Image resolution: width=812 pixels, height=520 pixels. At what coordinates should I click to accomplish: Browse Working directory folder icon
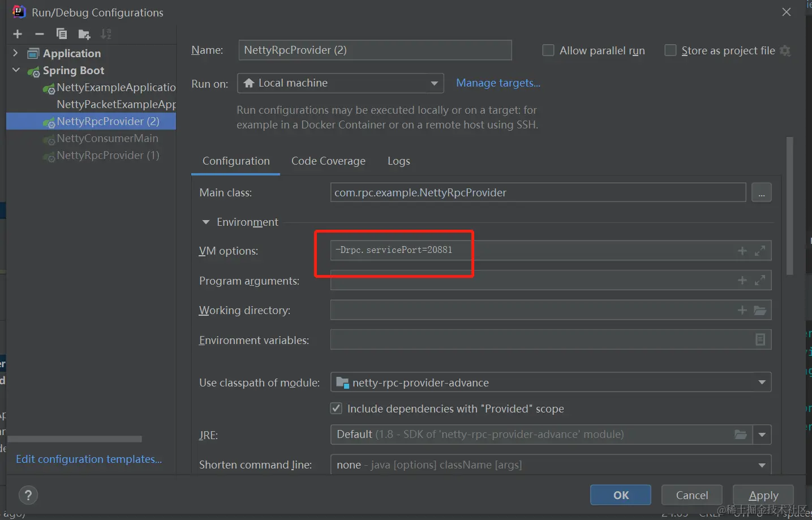tap(760, 310)
